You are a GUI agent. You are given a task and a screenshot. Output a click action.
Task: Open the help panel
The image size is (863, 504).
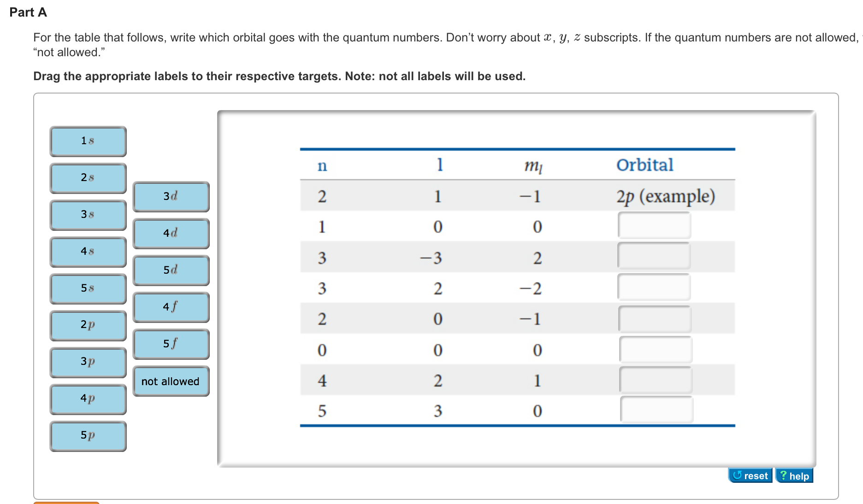pyautogui.click(x=795, y=475)
